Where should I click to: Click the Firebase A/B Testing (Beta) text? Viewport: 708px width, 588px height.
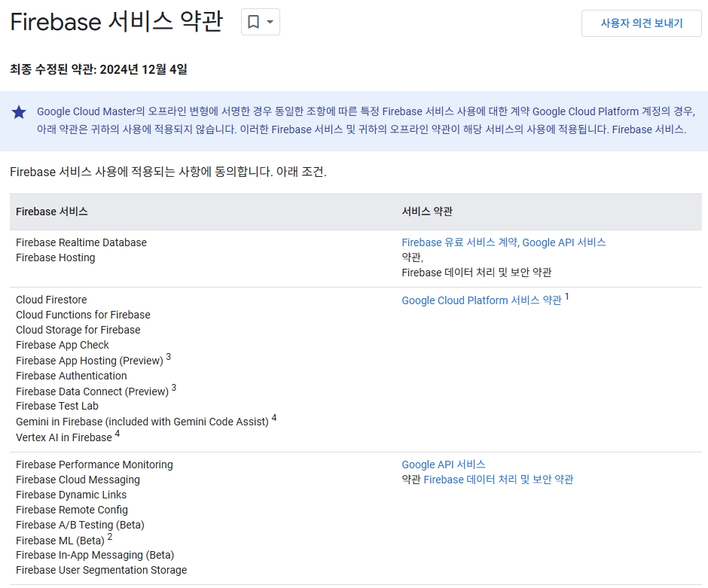(80, 525)
